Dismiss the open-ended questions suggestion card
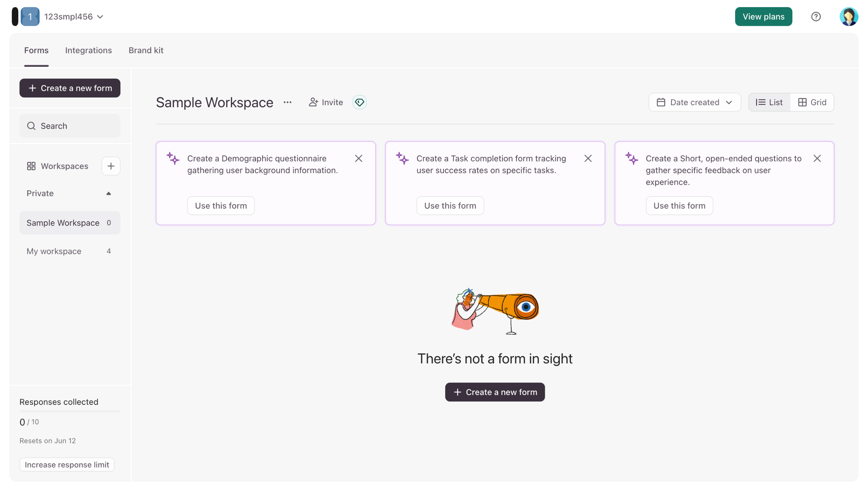The height and width of the screenshot is (491, 868). 817,158
